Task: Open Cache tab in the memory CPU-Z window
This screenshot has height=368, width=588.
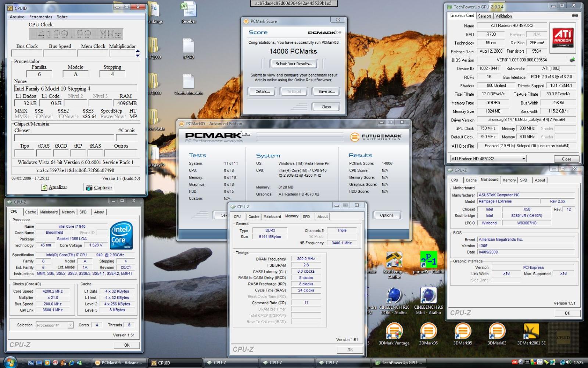Action: [x=254, y=216]
